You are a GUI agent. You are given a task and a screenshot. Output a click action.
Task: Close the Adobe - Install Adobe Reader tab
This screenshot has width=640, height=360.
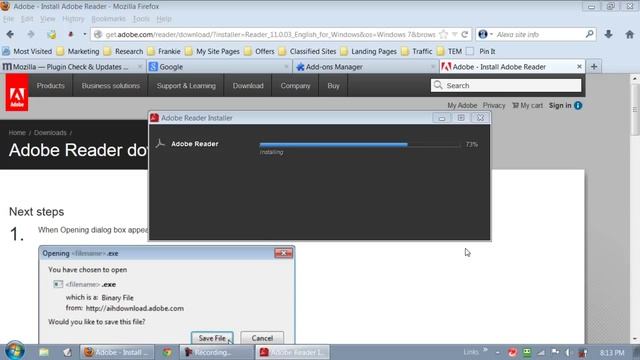point(579,67)
